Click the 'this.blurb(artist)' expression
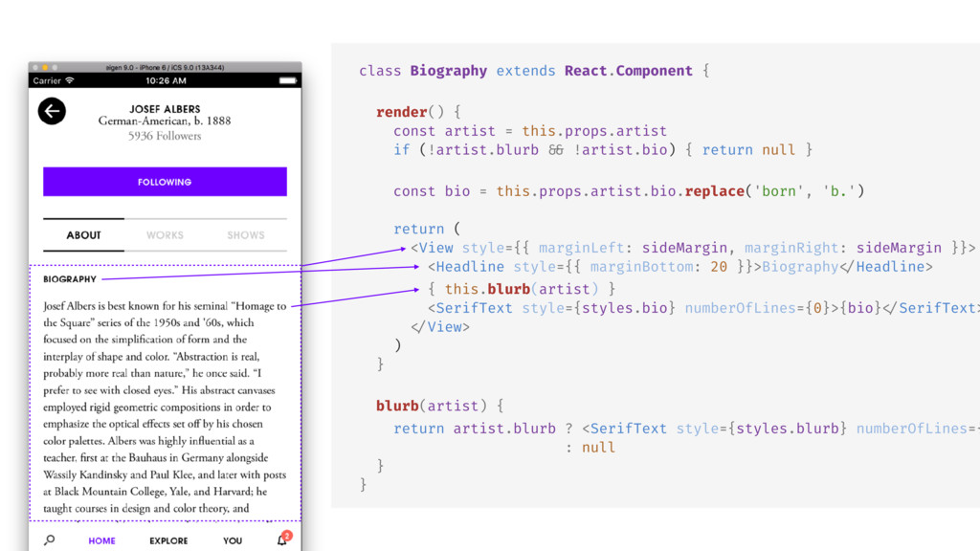 point(522,289)
